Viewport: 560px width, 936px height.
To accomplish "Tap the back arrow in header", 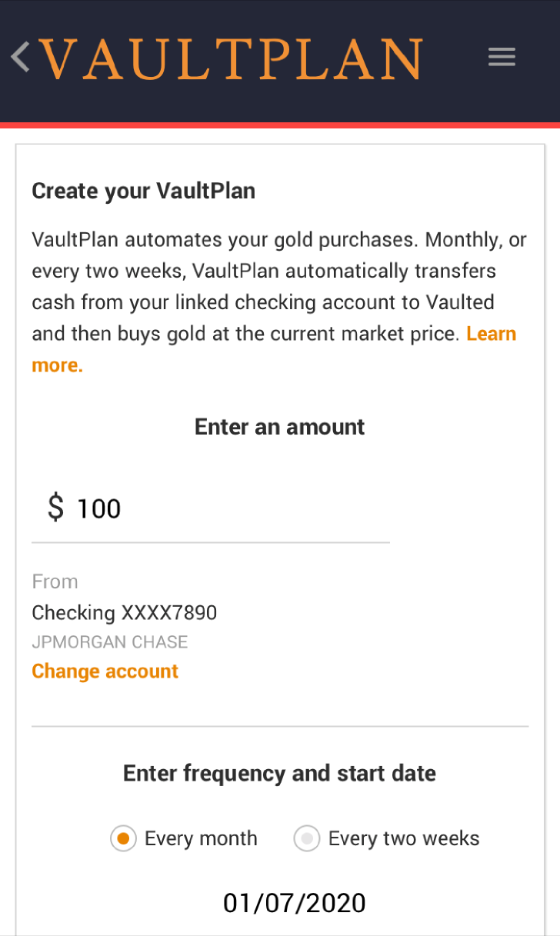I will 21,58.
